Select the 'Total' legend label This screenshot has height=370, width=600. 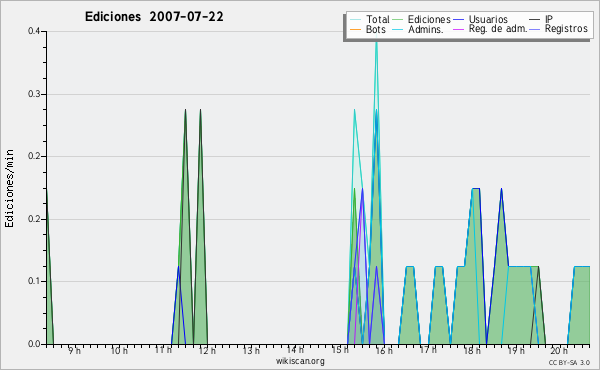[x=378, y=19]
